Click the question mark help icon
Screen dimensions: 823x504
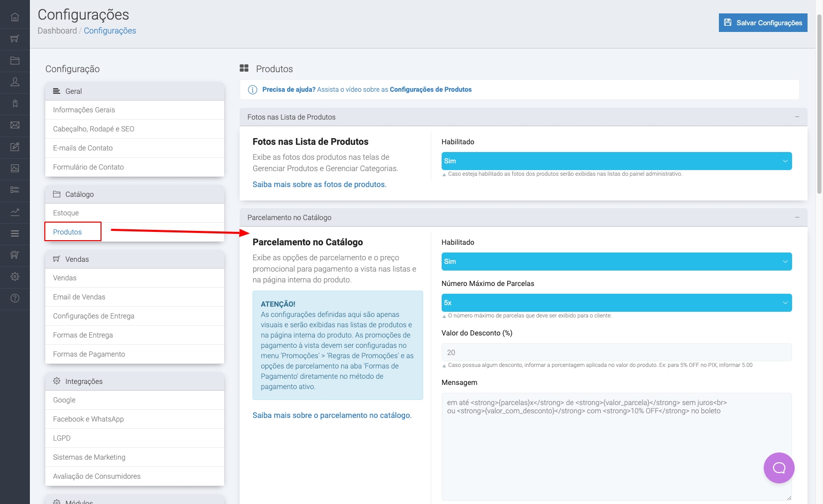coord(15,298)
